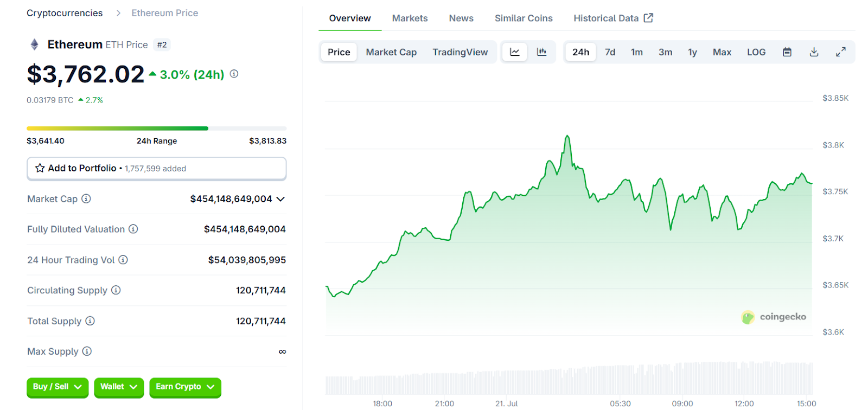
Task: Expand chart to fullscreen
Action: (x=841, y=52)
